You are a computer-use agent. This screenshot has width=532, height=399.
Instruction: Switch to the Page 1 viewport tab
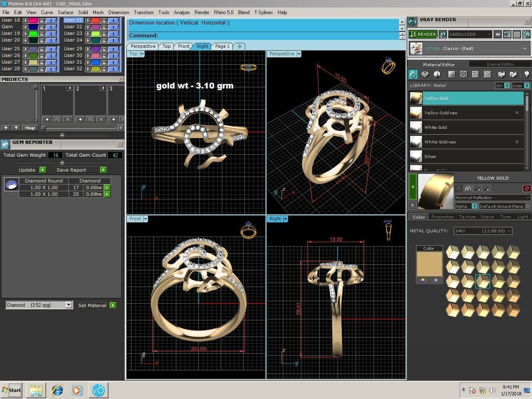click(x=222, y=46)
